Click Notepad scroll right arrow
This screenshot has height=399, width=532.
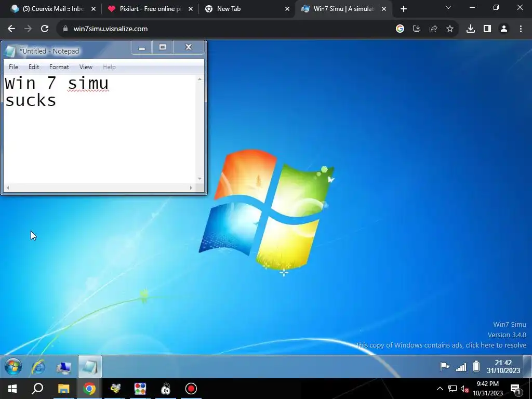click(x=191, y=188)
